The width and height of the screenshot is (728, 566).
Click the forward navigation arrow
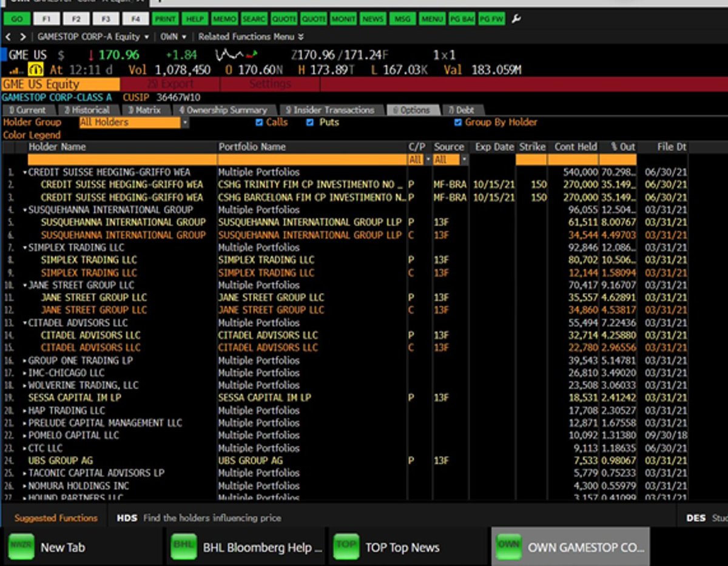point(23,37)
